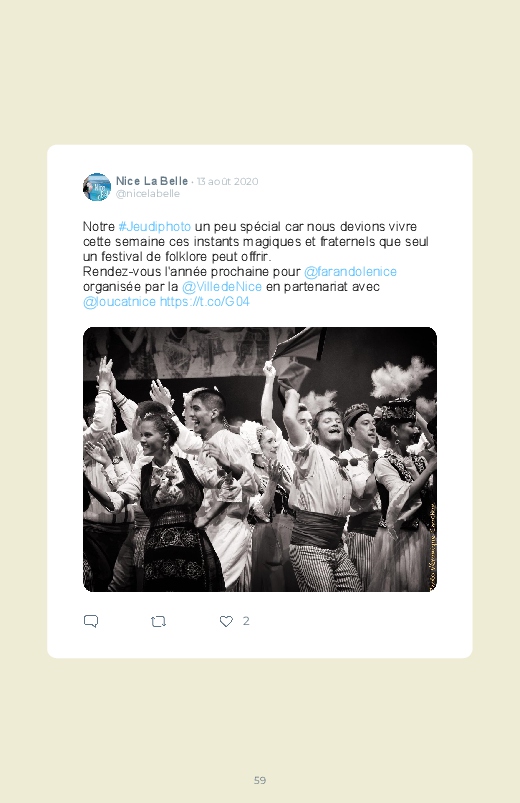
Task: Click the Nice La Belle display name
Action: pyautogui.click(x=152, y=181)
